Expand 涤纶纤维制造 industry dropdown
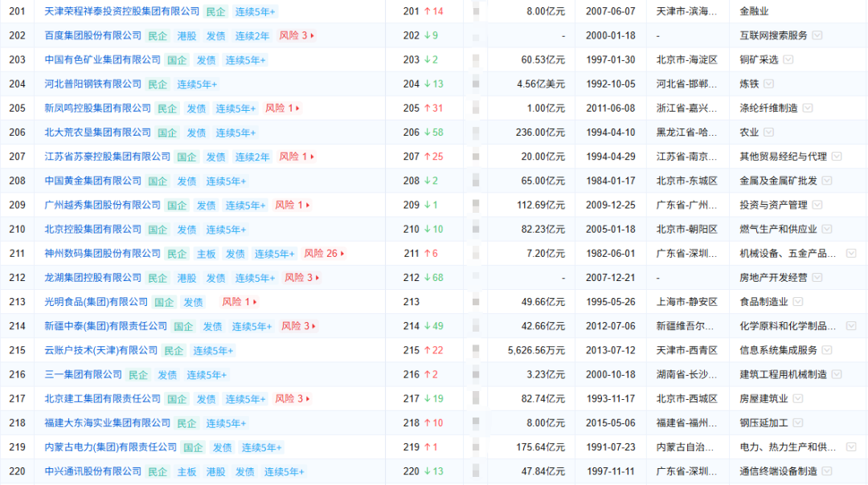 (808, 108)
